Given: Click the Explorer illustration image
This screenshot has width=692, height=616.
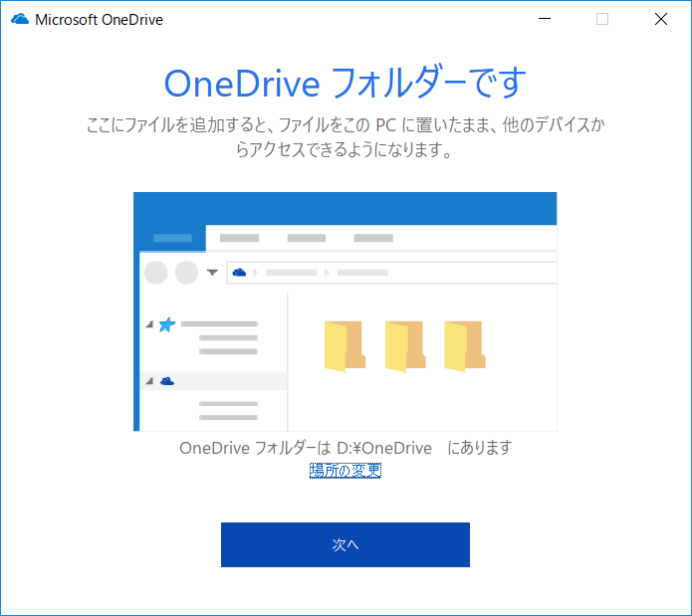Looking at the screenshot, I should tap(346, 311).
